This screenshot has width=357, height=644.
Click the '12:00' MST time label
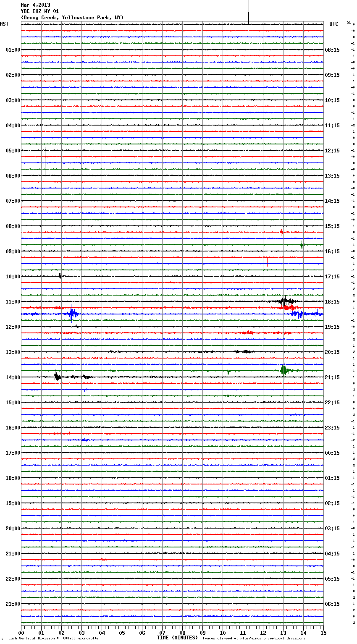point(13,327)
